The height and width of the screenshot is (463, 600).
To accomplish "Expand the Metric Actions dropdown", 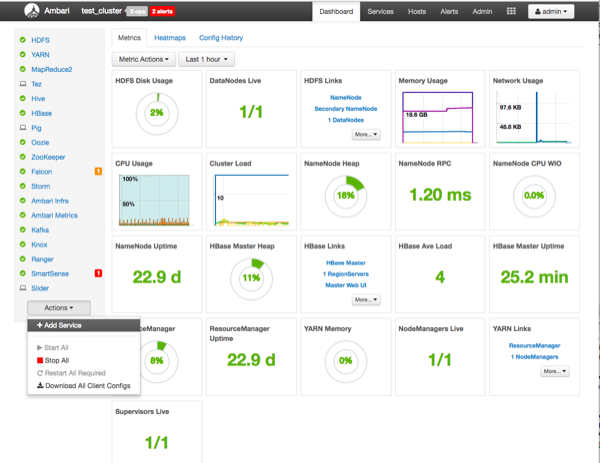I will pos(144,60).
